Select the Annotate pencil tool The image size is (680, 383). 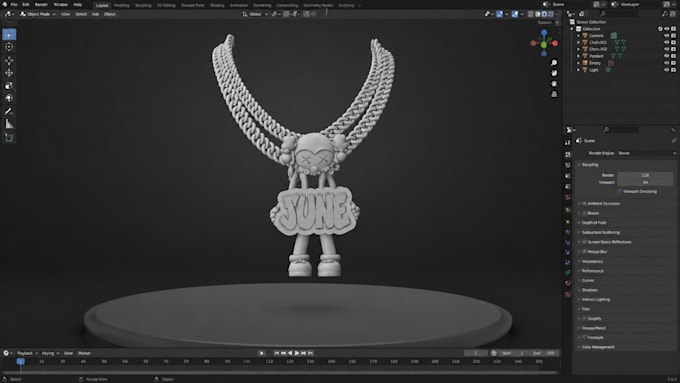pos(9,111)
